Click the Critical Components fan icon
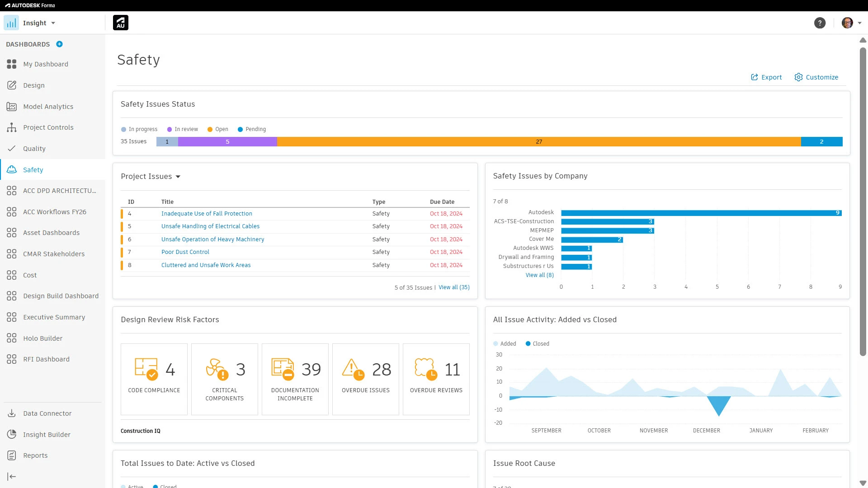Screen dimensions: 868x488 coord(217,369)
